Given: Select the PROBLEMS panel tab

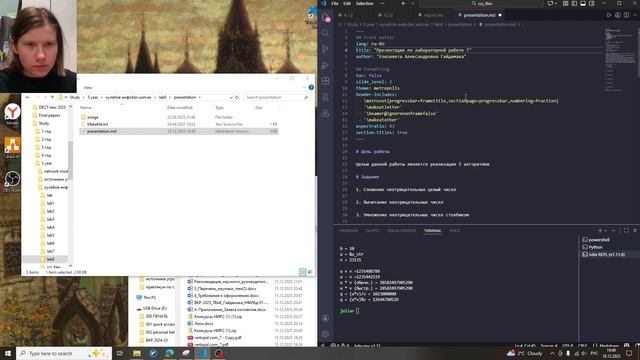Looking at the screenshot, I should [x=349, y=231].
